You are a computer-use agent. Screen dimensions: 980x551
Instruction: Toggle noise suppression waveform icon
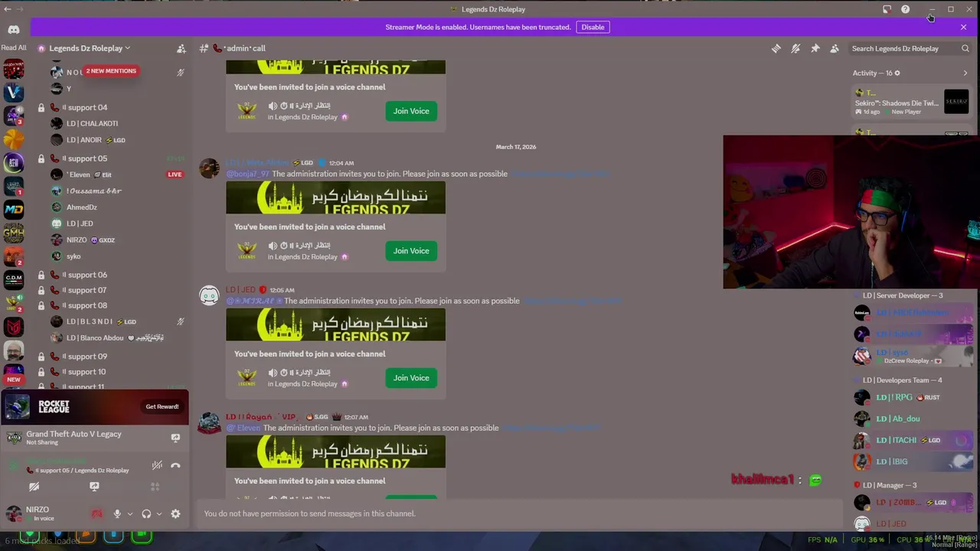coord(157,465)
